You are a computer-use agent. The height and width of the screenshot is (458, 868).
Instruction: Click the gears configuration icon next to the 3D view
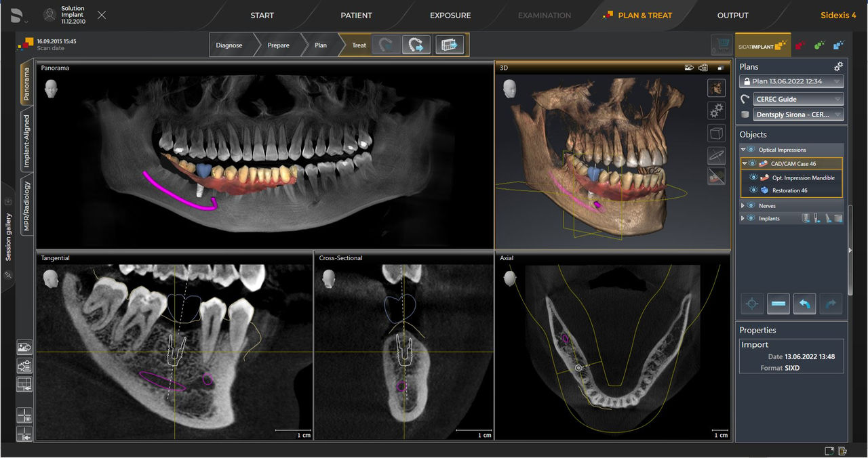(716, 110)
